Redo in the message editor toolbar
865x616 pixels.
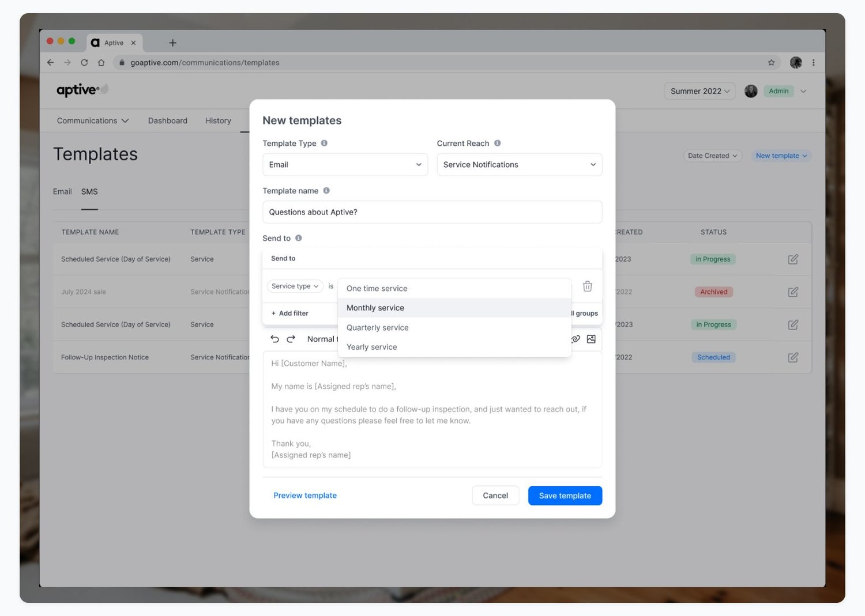291,339
